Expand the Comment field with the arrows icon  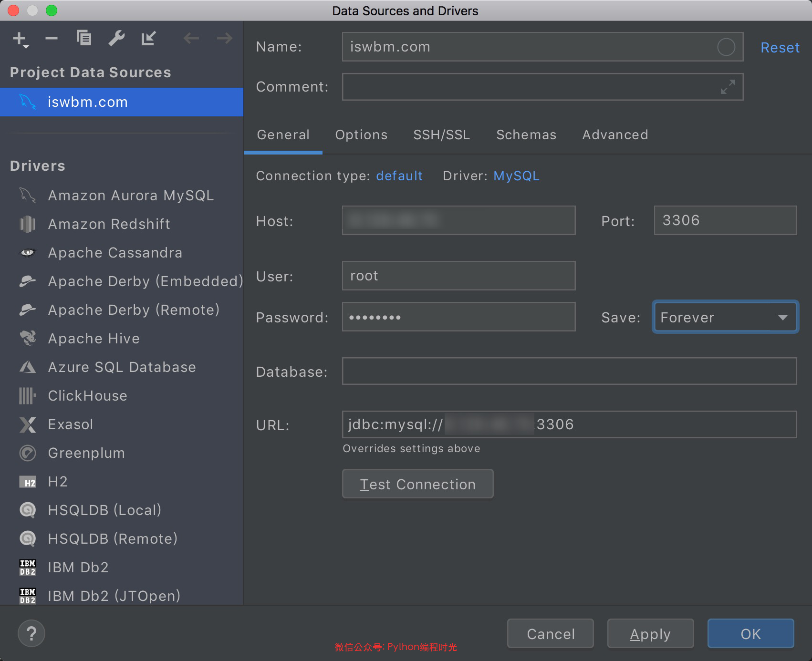coord(728,87)
